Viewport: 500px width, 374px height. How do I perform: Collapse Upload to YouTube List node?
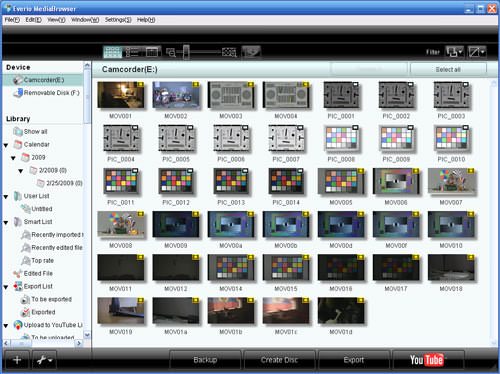tap(6, 326)
